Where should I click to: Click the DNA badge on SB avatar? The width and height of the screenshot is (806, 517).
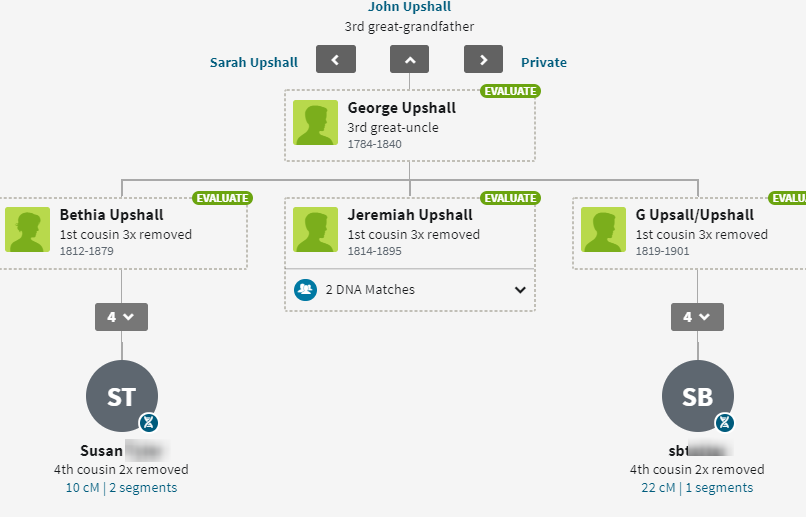coord(725,422)
